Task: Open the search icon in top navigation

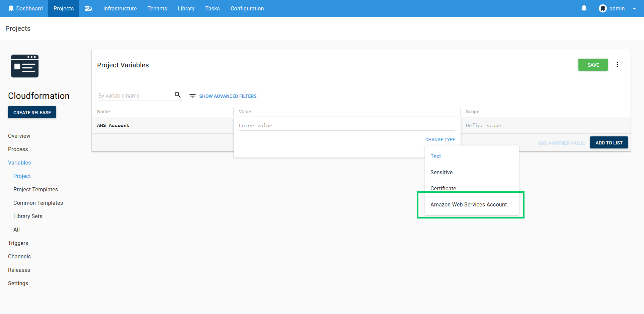Action: (88, 8)
